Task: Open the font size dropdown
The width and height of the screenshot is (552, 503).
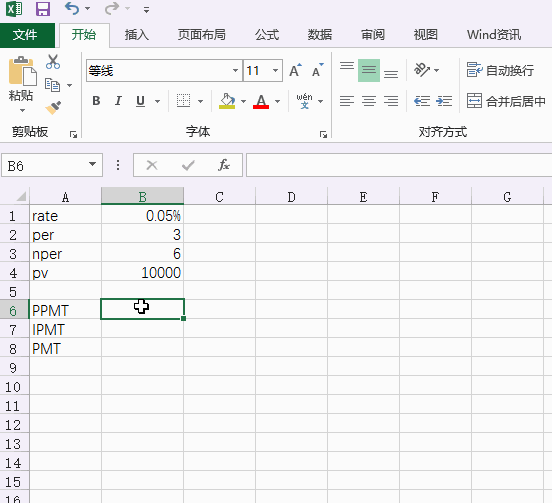Action: click(275, 70)
